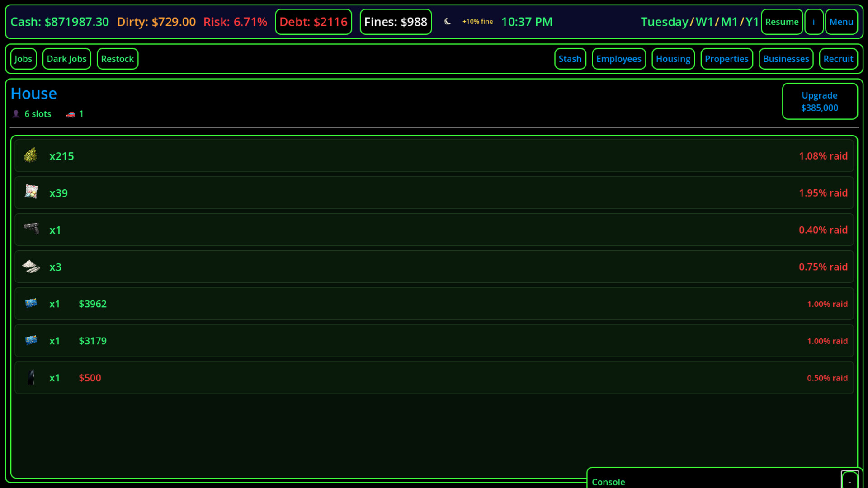Open the Dark Jobs menu
This screenshot has width=868, height=488.
(66, 59)
